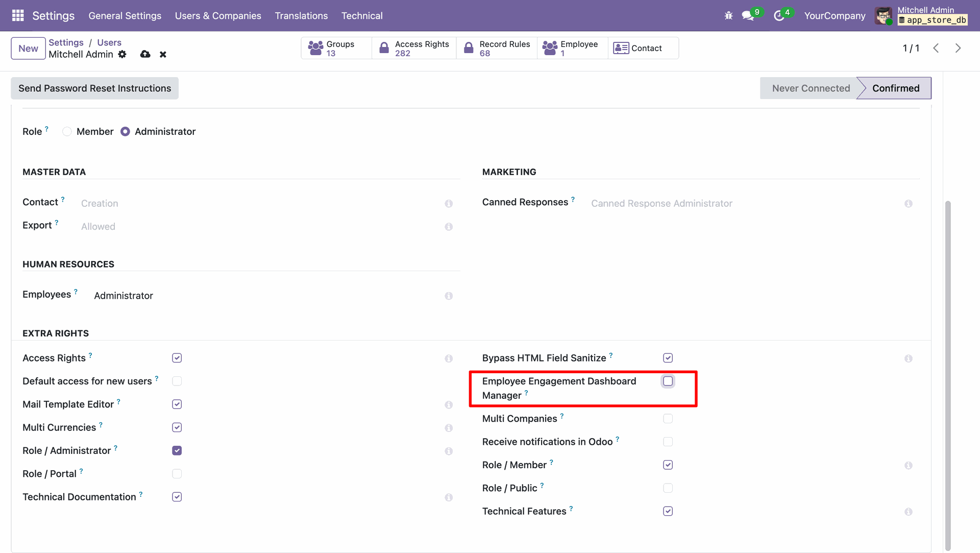Screen dimensions: 980x553
Task: Enable Employee Engagement Dashboard Manager checkbox
Action: (x=668, y=381)
